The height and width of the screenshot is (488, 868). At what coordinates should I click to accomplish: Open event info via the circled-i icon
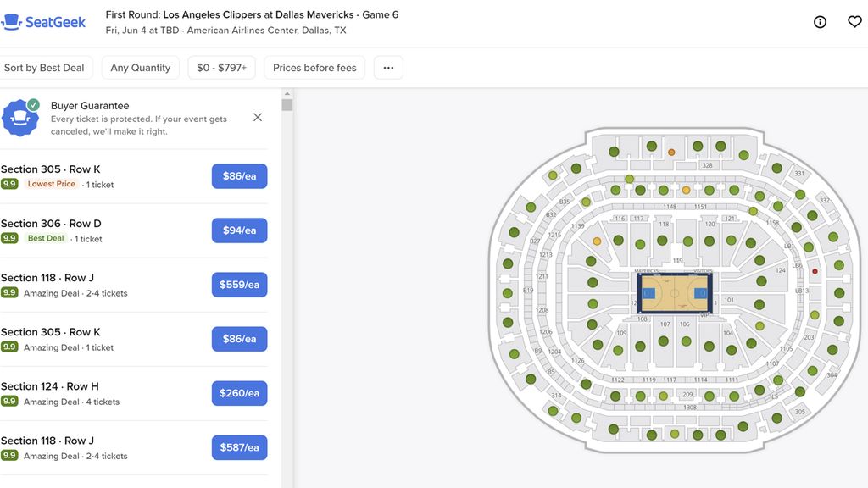click(819, 22)
